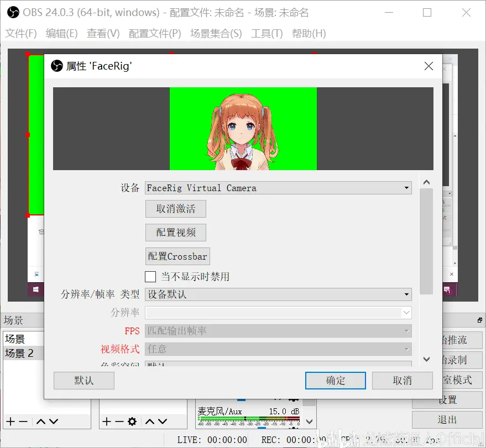Open the 视频格式 dropdown
The width and height of the screenshot is (486, 448).
click(278, 349)
